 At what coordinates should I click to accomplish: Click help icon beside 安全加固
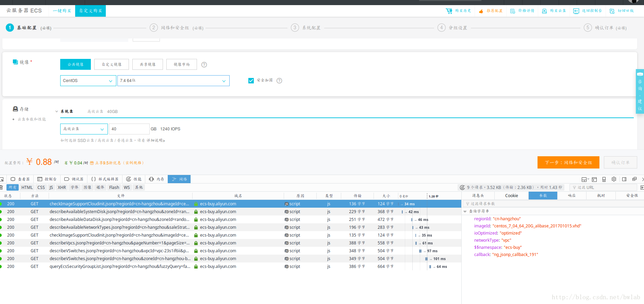(x=279, y=81)
